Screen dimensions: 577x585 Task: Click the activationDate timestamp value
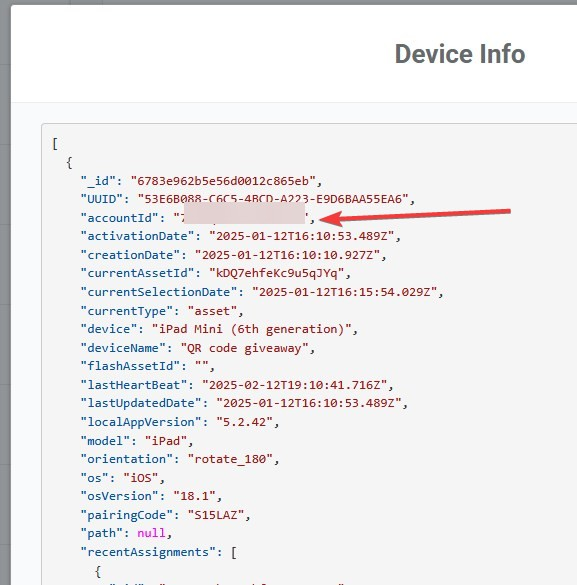click(x=301, y=236)
